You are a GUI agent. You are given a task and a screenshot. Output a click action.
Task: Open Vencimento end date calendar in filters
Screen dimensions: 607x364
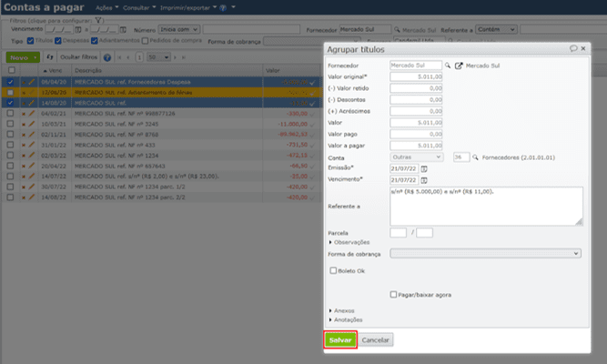pos(123,29)
